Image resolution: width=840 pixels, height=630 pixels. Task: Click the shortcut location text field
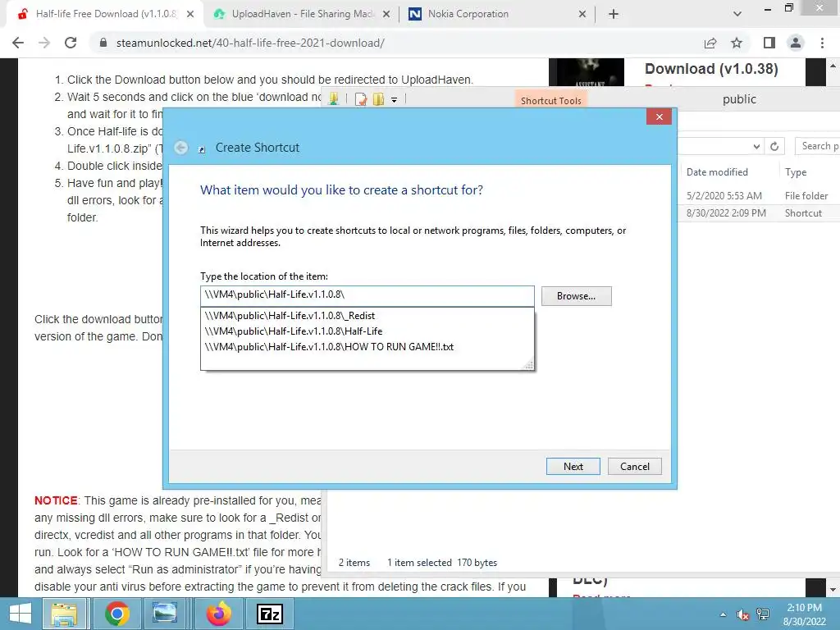367,294
